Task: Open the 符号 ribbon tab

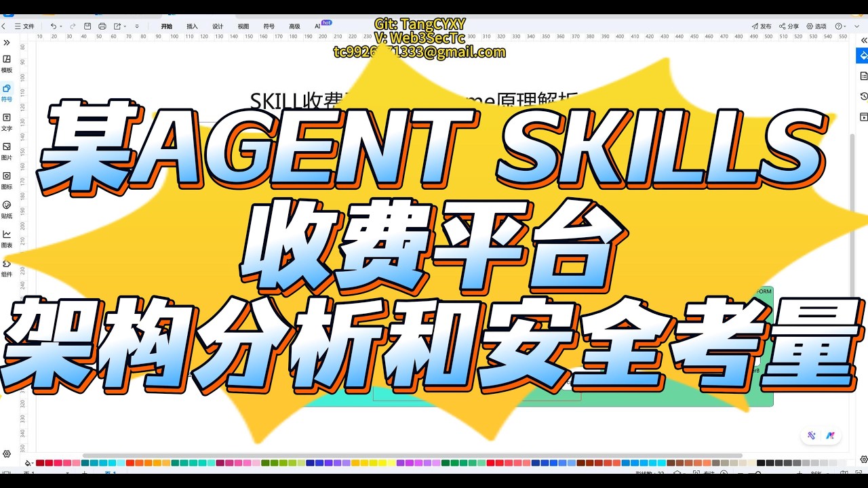Action: 269,26
